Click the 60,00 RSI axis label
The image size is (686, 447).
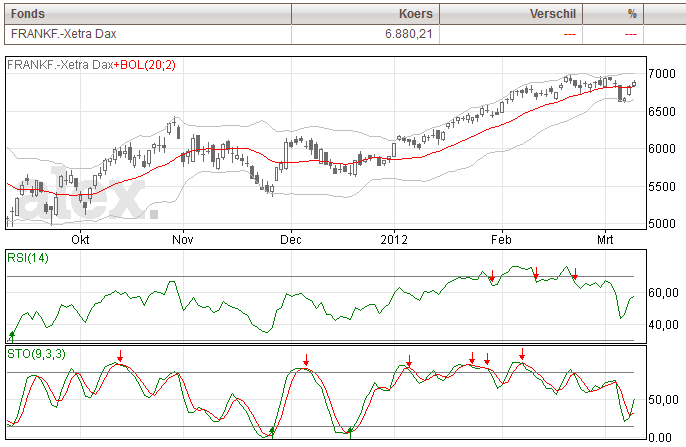(x=663, y=293)
